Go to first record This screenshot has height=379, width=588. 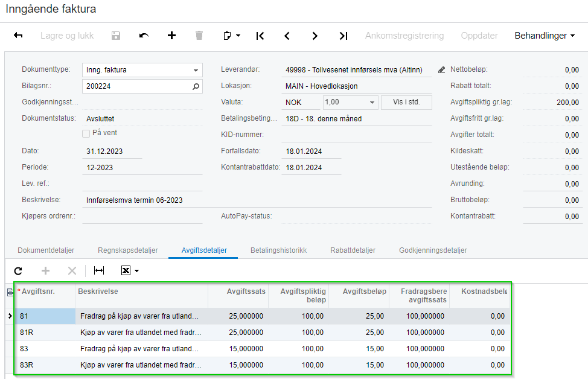point(260,36)
